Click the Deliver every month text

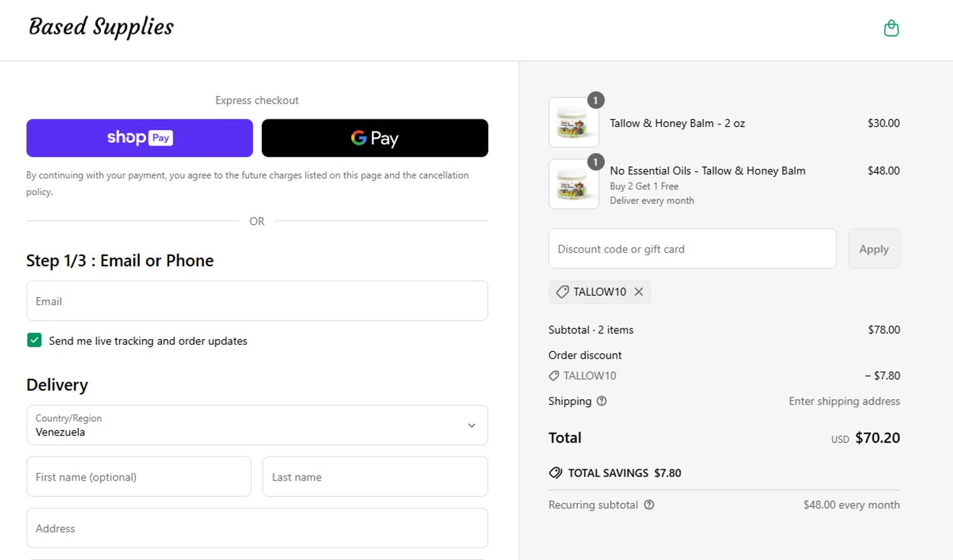652,201
